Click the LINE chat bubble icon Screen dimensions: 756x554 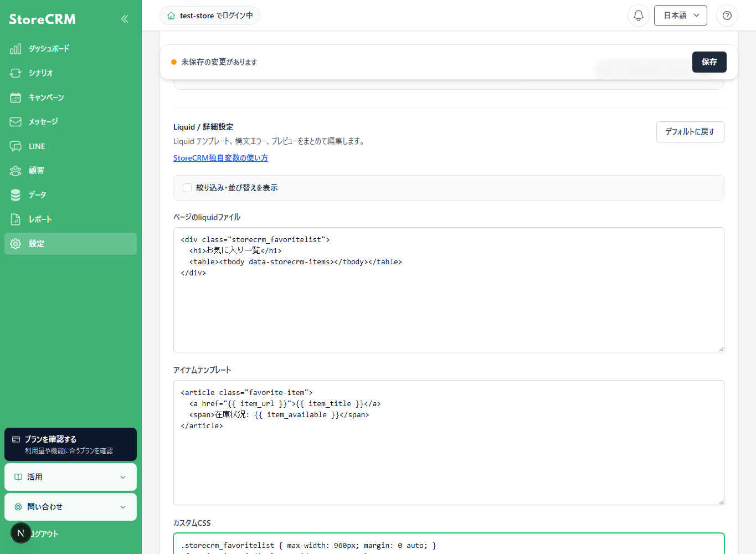point(16,146)
